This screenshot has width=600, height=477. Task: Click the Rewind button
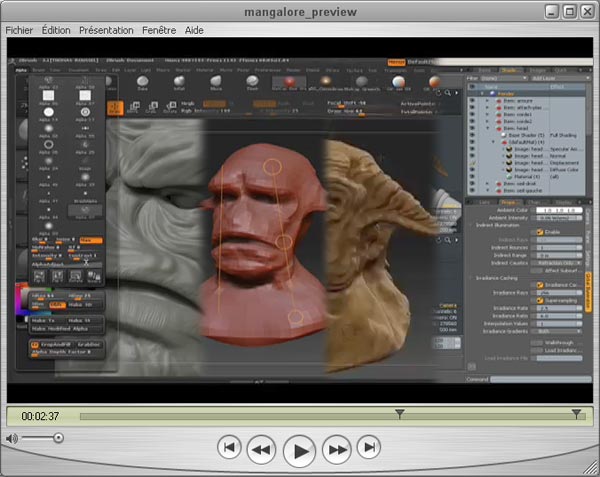[261, 449]
